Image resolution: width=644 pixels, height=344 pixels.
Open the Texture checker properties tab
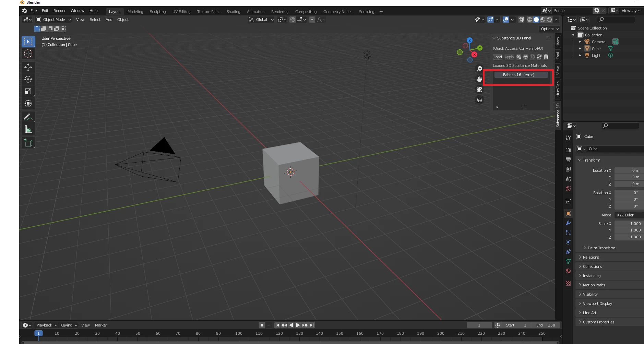tap(568, 283)
